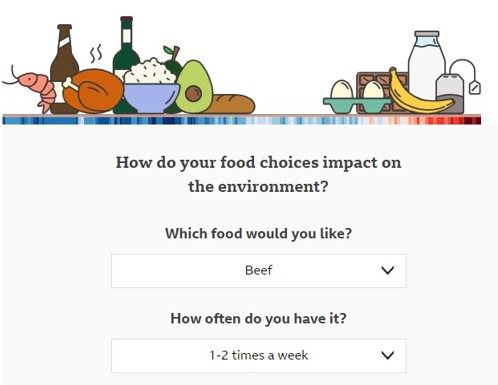
Task: Open the Beef food dropdown
Action: (259, 270)
